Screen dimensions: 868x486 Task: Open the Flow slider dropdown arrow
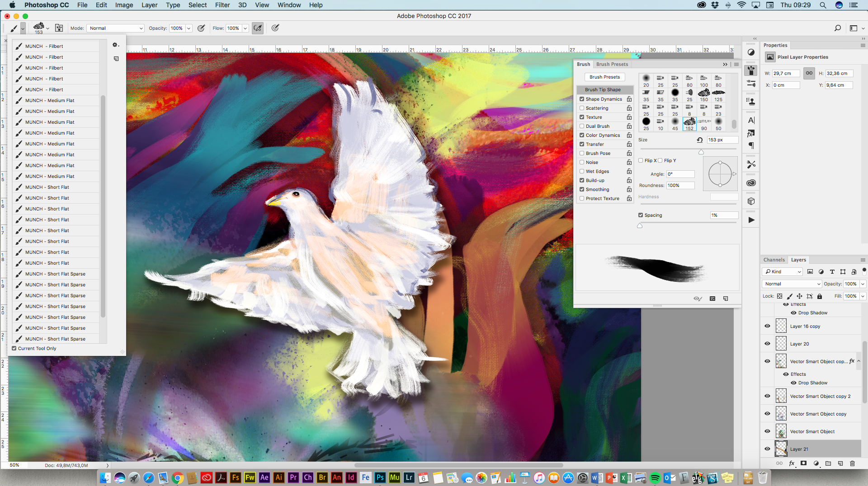pyautogui.click(x=245, y=28)
